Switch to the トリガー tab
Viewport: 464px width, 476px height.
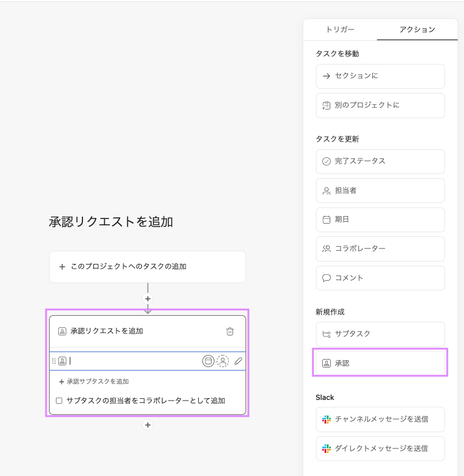pos(339,29)
